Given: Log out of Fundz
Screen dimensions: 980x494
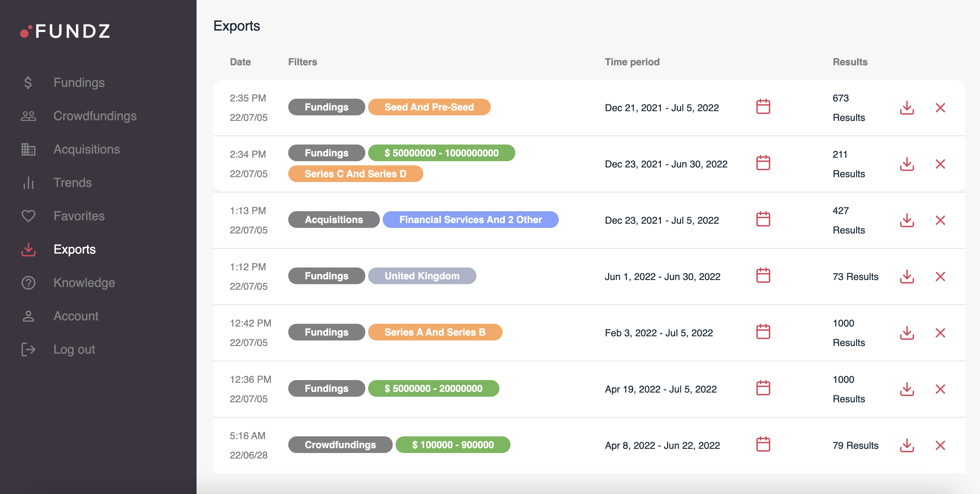Looking at the screenshot, I should 74,349.
